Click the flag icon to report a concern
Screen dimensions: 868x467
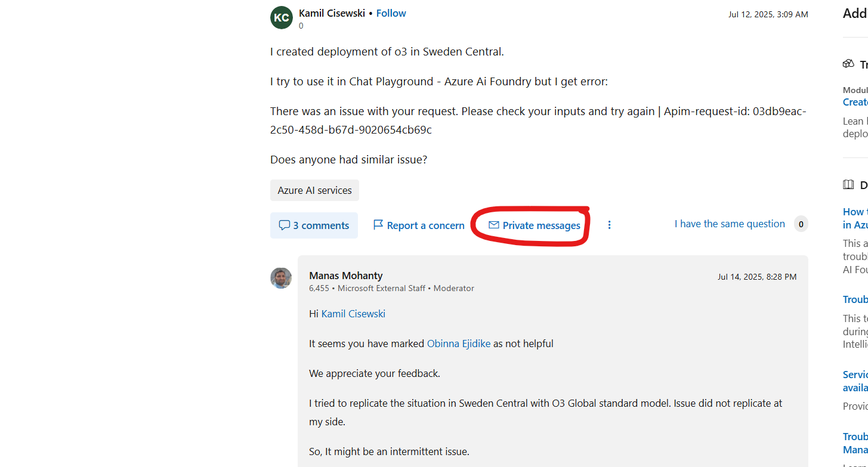tap(379, 225)
